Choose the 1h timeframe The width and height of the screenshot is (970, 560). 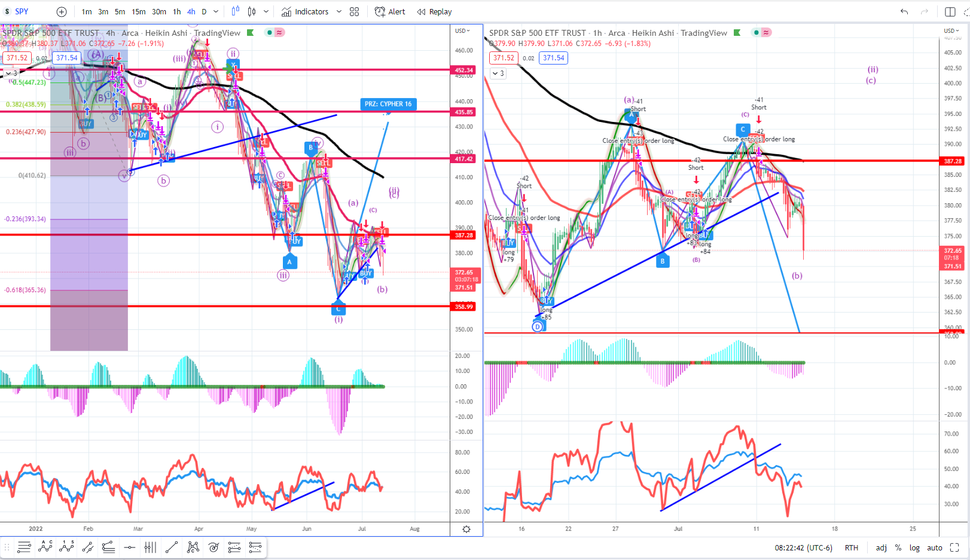(x=177, y=11)
